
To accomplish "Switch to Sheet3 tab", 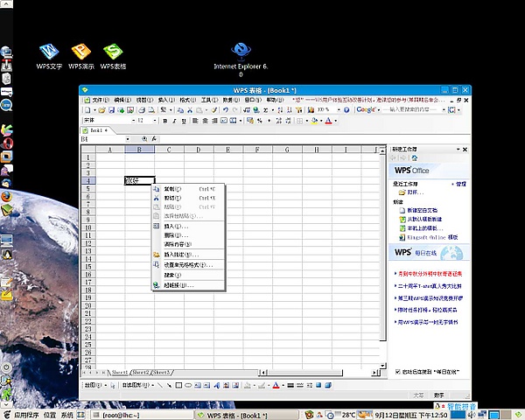I will 161,373.
